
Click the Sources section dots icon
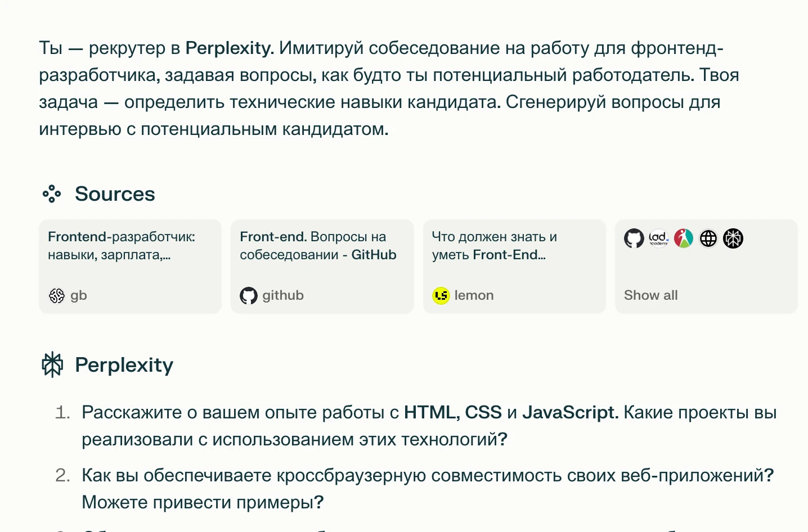(x=52, y=193)
